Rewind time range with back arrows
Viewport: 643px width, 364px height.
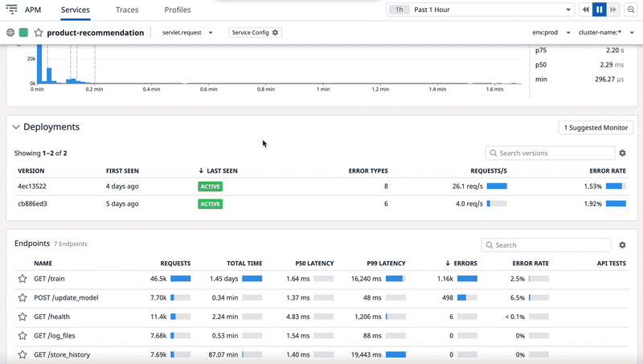[x=585, y=10]
